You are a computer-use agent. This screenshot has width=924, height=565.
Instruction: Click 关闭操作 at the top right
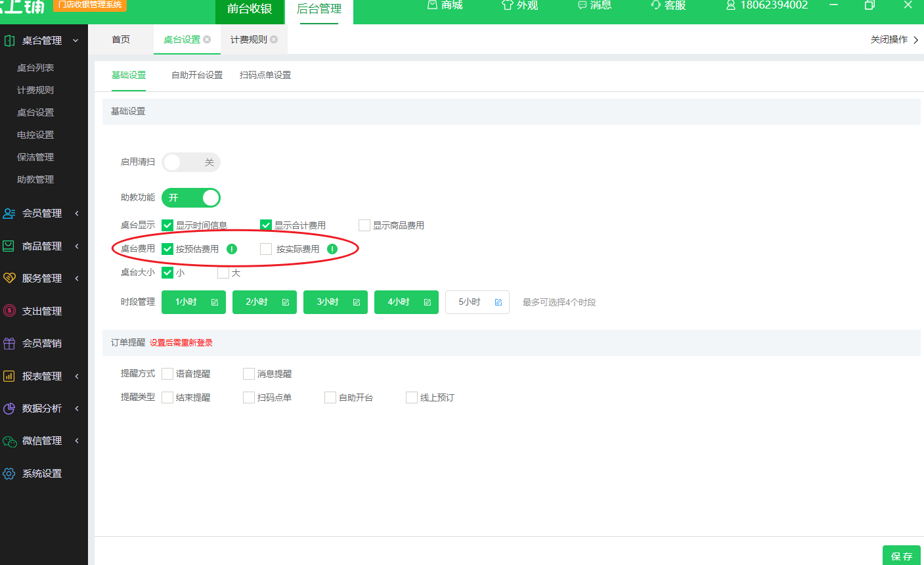coord(891,39)
